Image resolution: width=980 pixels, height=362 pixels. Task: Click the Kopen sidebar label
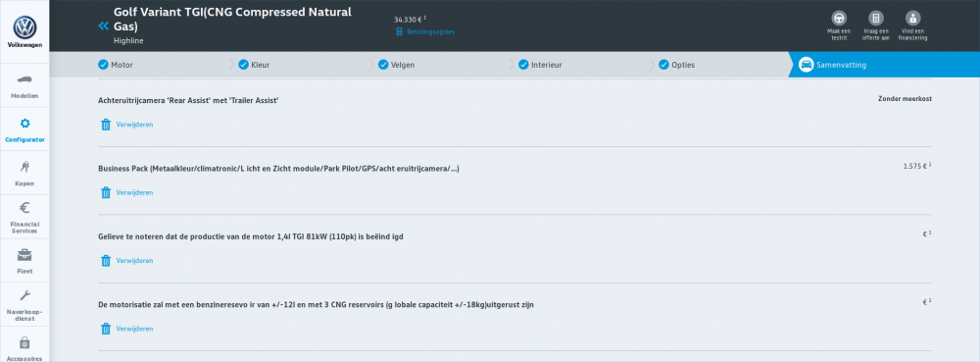25,183
